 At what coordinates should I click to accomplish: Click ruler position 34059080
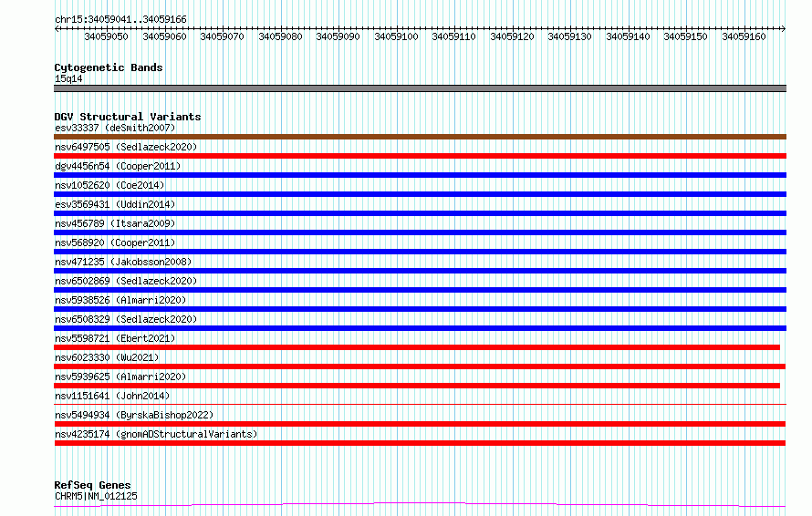click(x=280, y=36)
